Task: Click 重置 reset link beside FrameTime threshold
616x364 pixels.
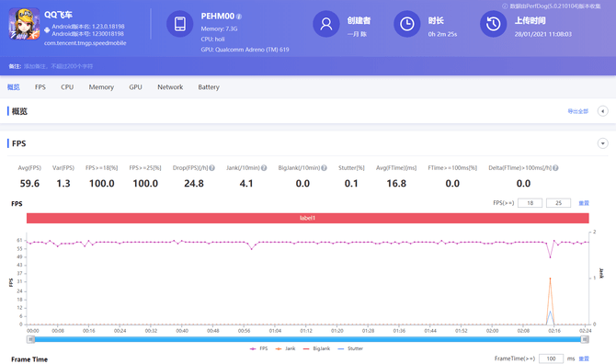Action: click(584, 358)
